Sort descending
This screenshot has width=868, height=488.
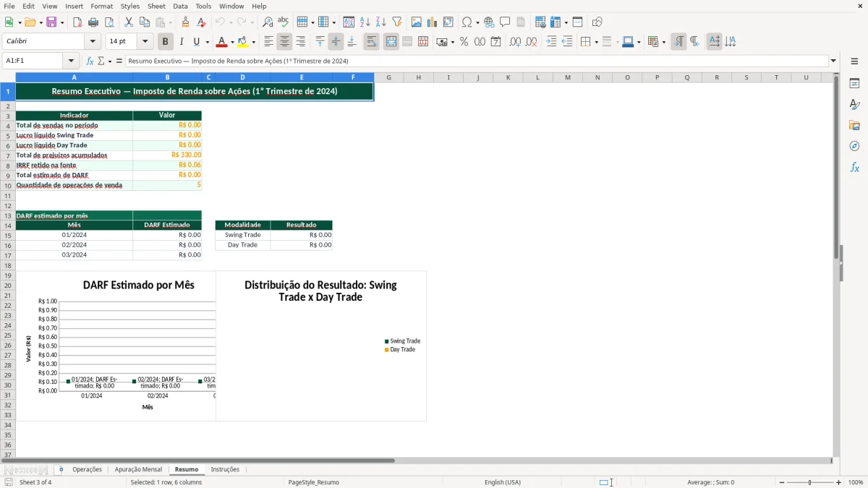(x=381, y=22)
